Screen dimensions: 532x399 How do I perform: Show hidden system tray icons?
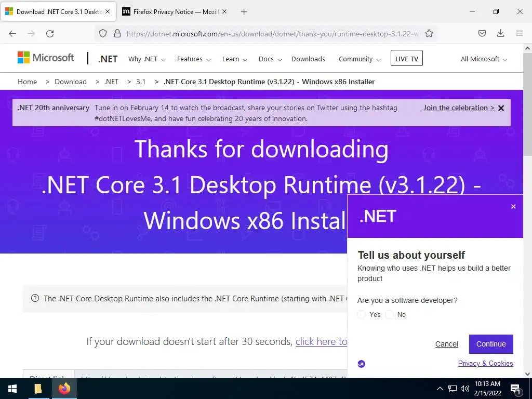tap(440, 389)
